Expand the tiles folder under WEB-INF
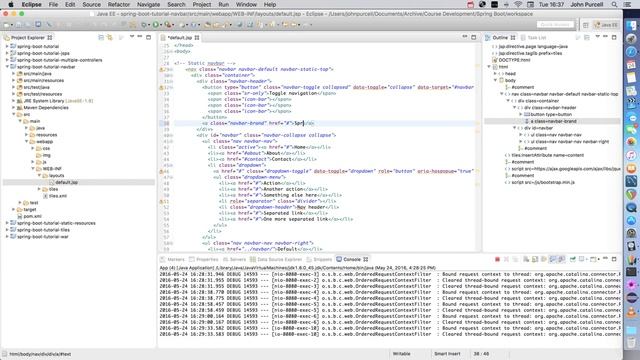Viewport: 640px width, 360px height. (40, 189)
